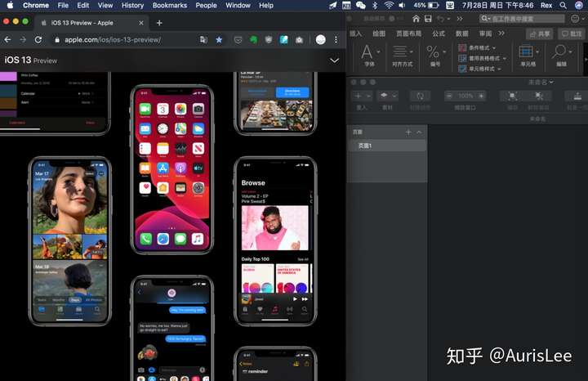Click the bookmark star in address bar

[x=219, y=39]
